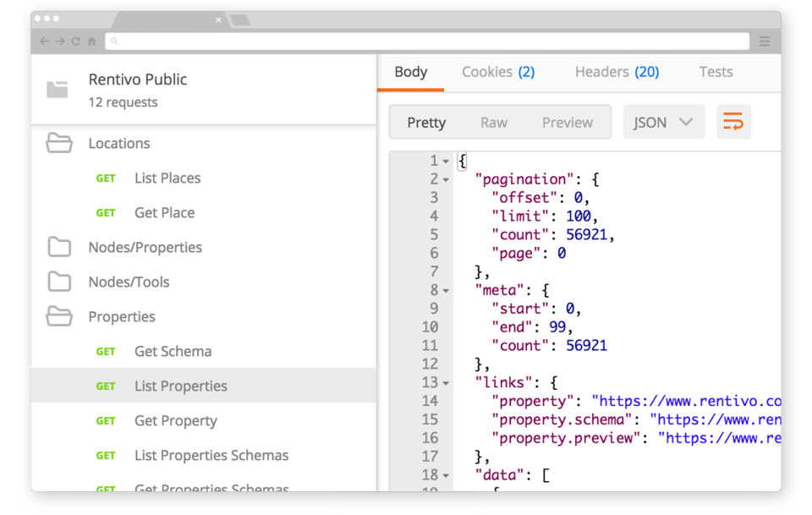Toggle line wrapping with the orange wrap icon
The image size is (812, 515).
tap(733, 123)
